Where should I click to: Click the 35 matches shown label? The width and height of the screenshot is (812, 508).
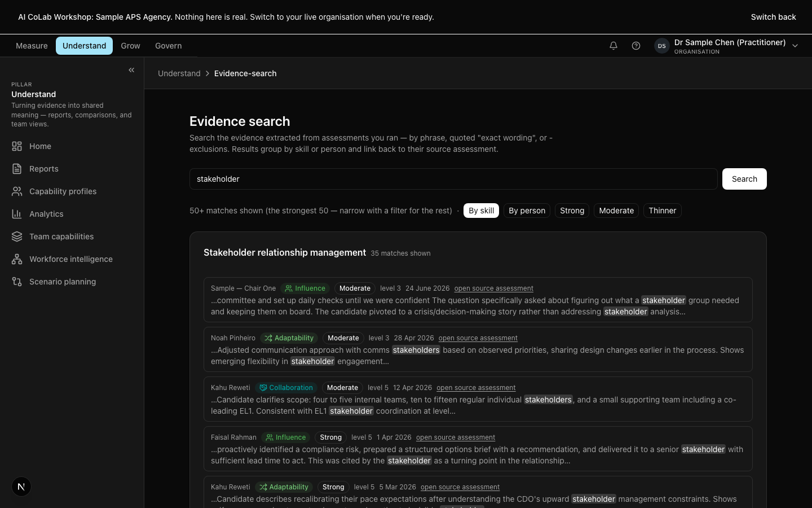400,253
